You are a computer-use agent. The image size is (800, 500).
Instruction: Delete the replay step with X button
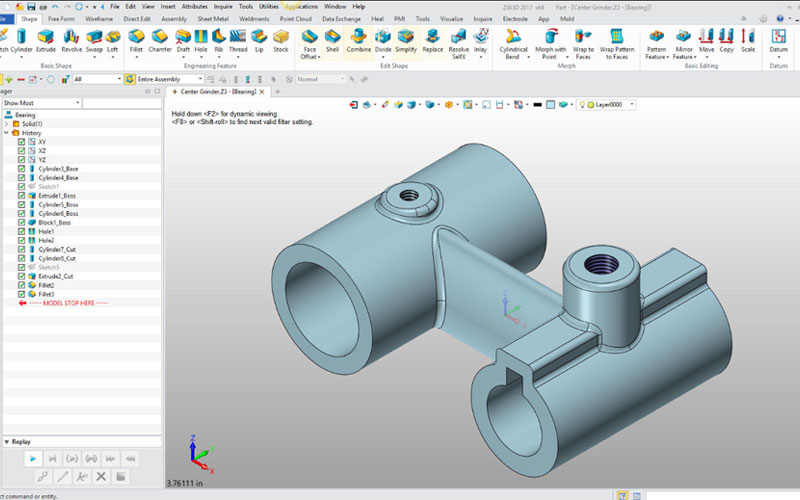(x=101, y=477)
